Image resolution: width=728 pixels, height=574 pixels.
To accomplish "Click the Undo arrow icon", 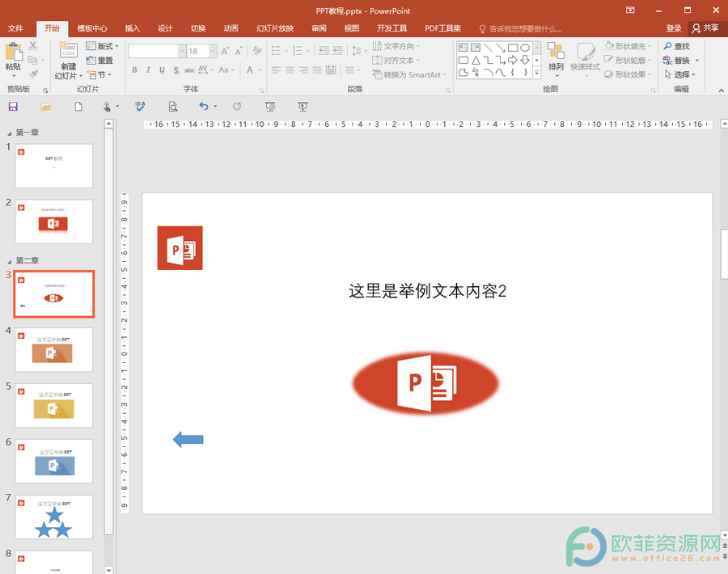I will pyautogui.click(x=204, y=106).
